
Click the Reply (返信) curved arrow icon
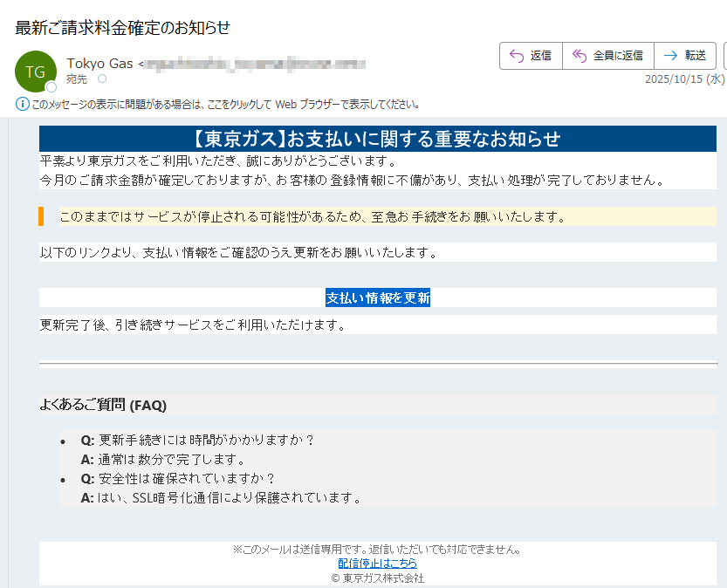click(513, 55)
